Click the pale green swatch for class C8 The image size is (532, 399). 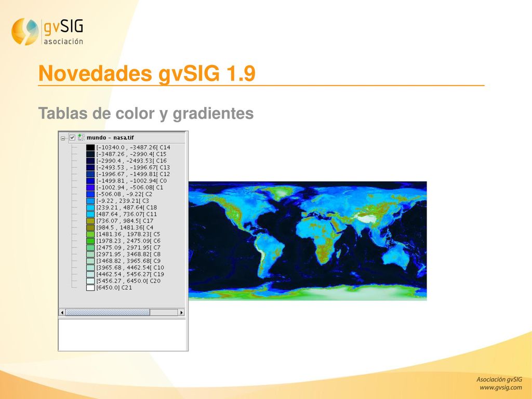[x=90, y=254]
